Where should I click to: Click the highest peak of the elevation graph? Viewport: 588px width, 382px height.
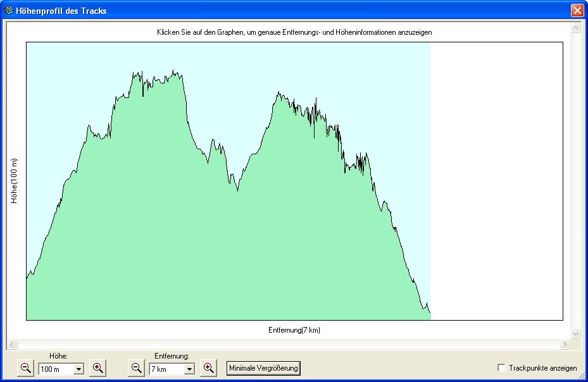click(x=173, y=71)
